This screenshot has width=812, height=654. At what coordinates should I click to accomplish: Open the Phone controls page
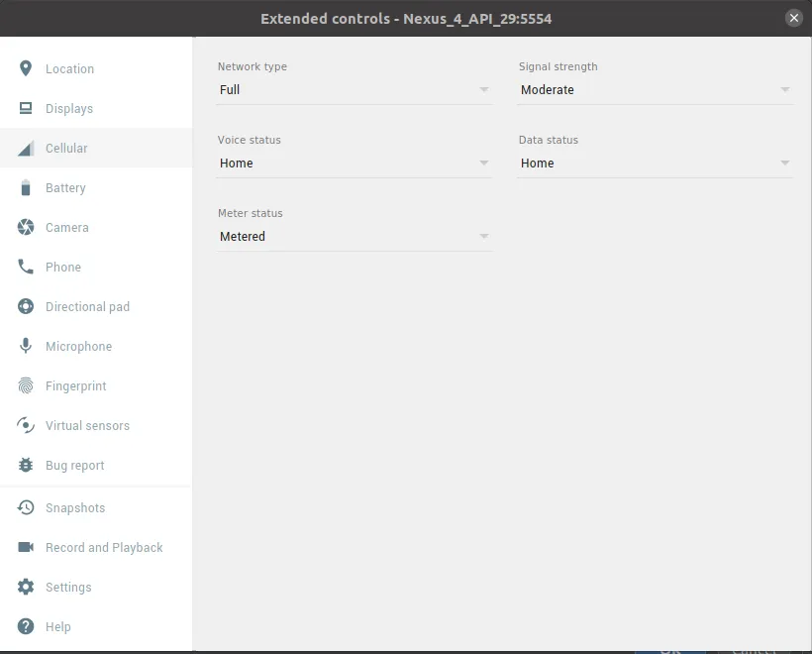[x=96, y=267]
